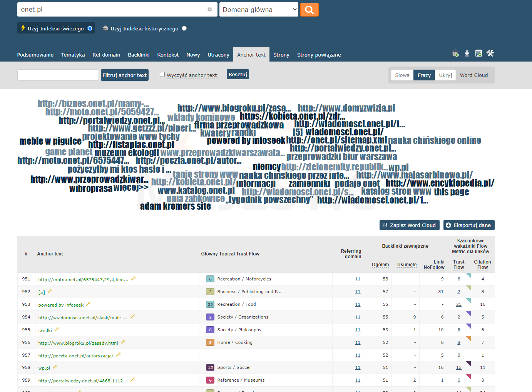
Task: Open the hammer and wrench tools icon
Action: (x=490, y=53)
